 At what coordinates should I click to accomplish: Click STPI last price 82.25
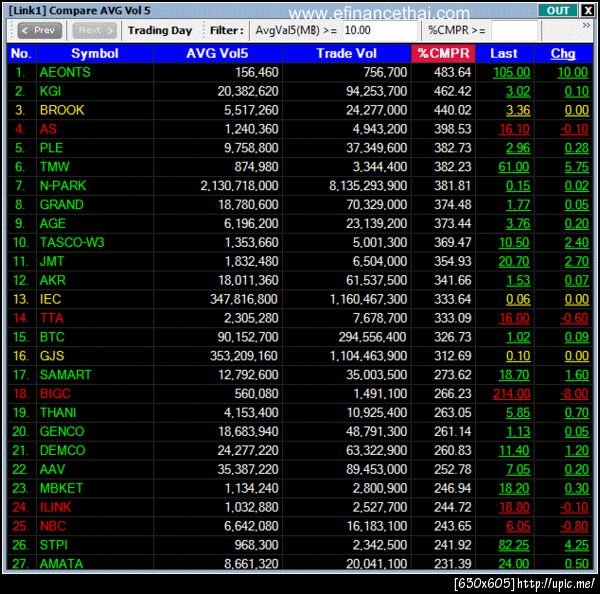click(514, 545)
